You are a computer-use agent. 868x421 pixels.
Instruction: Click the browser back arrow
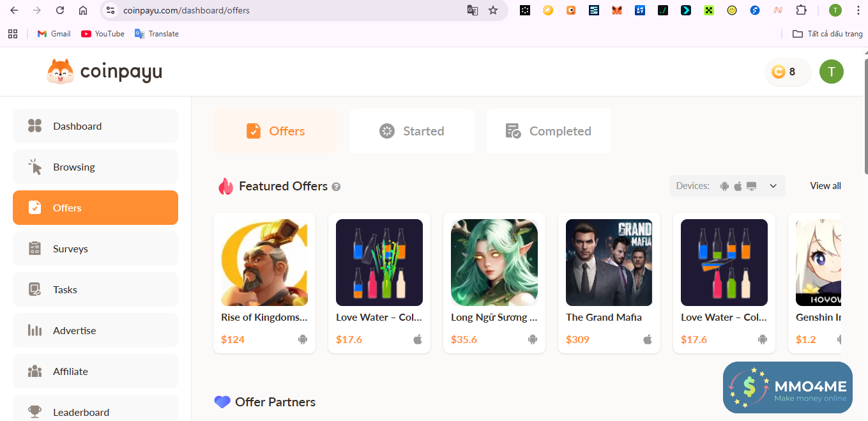[x=14, y=10]
